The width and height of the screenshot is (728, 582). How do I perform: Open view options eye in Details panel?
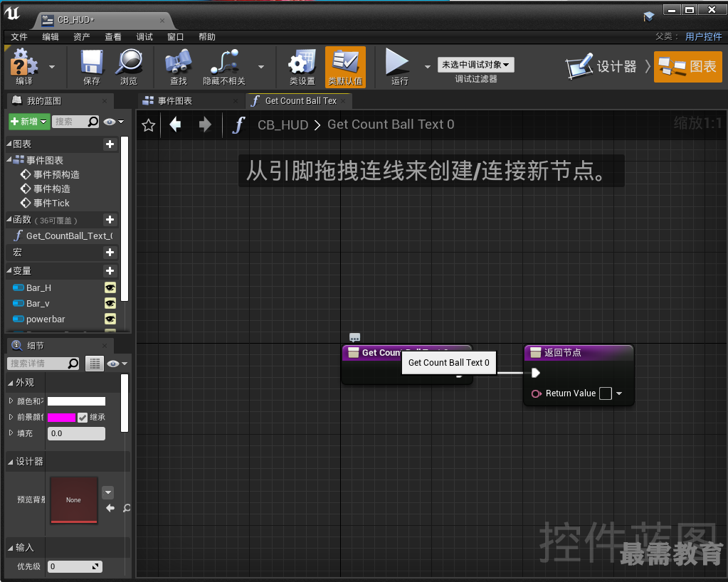click(117, 364)
